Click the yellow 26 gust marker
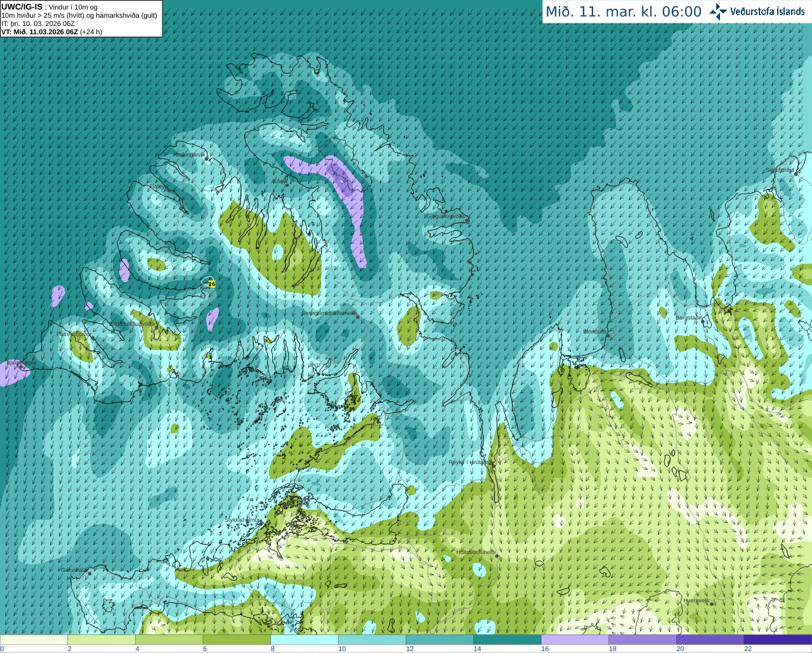This screenshot has width=812, height=653. (211, 284)
